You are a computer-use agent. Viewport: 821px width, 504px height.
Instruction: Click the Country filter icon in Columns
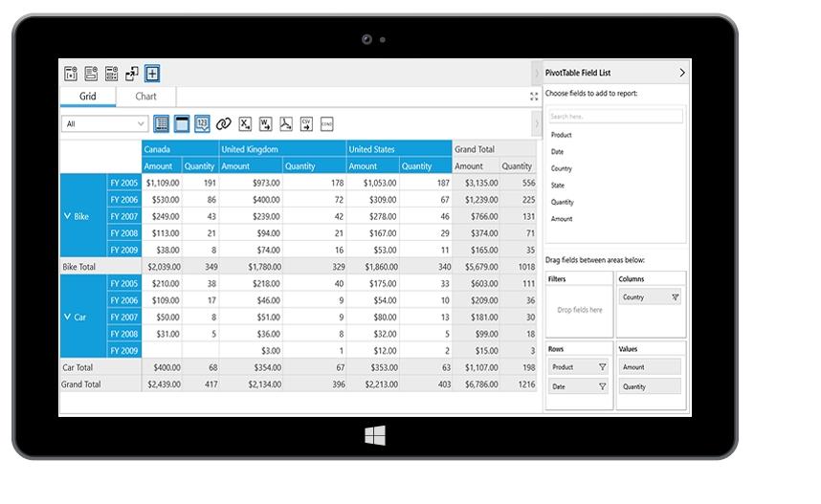[675, 297]
